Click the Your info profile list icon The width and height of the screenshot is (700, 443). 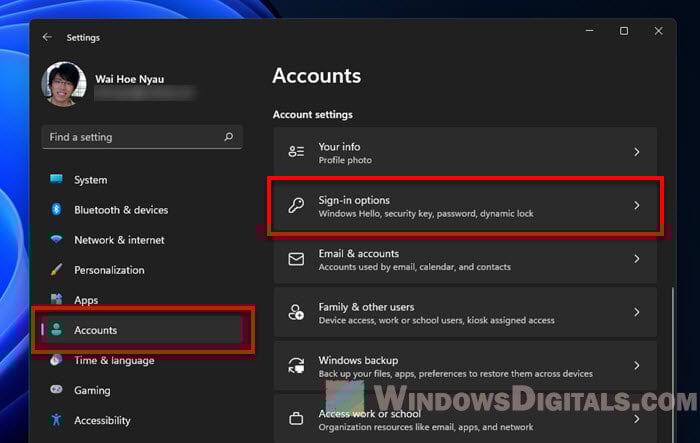(296, 152)
